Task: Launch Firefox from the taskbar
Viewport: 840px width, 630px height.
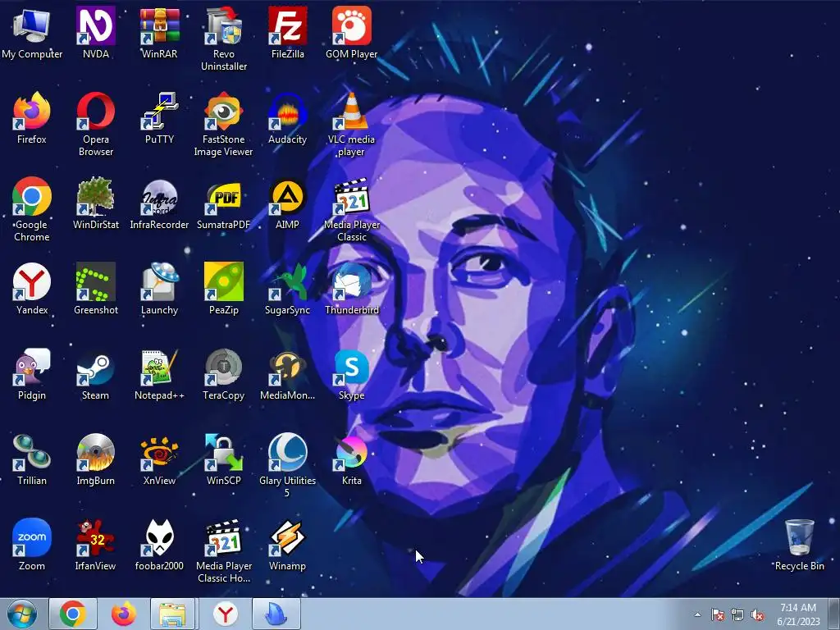Action: pos(123,614)
